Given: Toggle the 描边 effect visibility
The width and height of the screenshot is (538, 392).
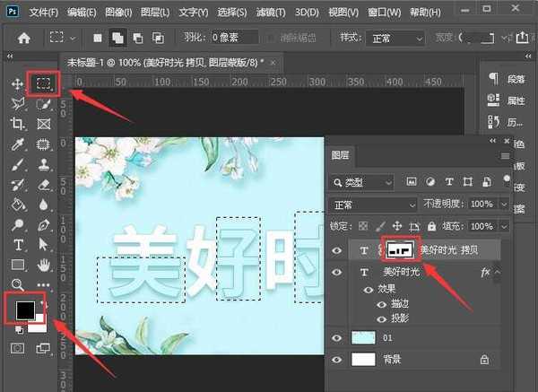Looking at the screenshot, I should point(382,305).
